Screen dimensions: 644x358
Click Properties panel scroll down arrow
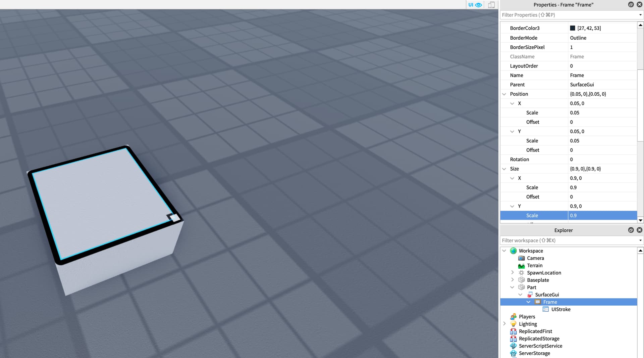click(x=640, y=220)
